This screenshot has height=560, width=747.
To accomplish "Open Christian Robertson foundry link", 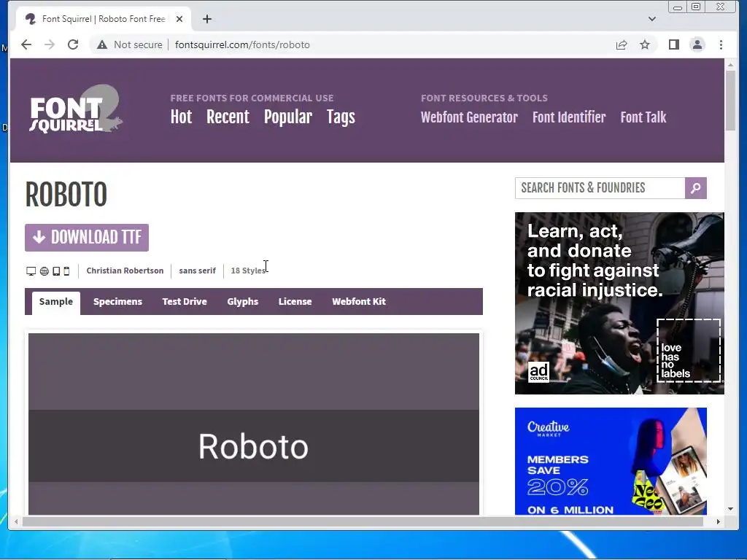I will point(125,271).
